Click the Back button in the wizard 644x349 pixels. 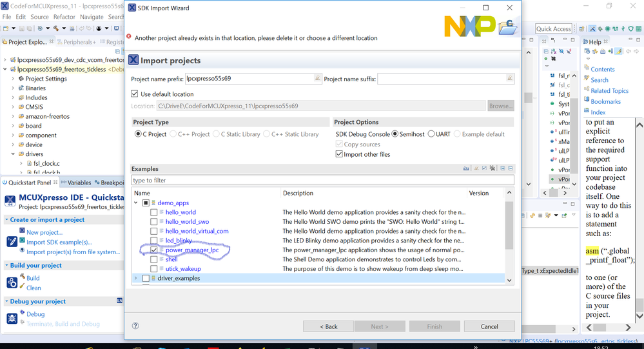(329, 326)
